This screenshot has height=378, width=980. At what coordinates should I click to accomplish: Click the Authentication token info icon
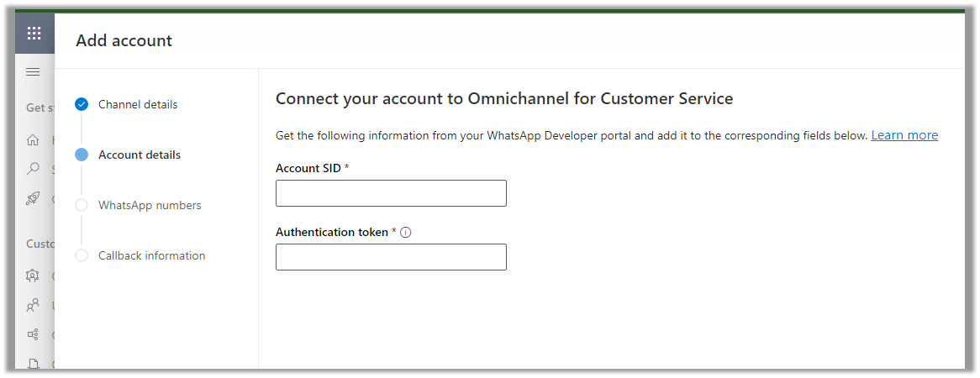click(406, 233)
